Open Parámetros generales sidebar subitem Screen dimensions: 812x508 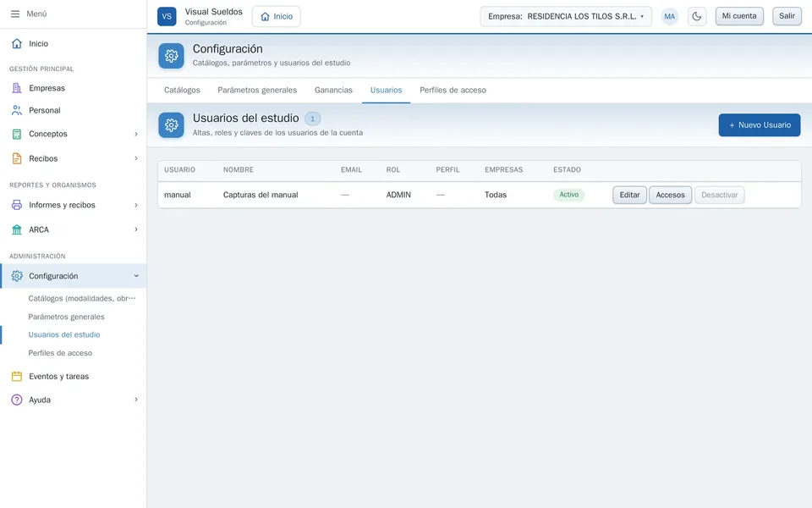66,317
